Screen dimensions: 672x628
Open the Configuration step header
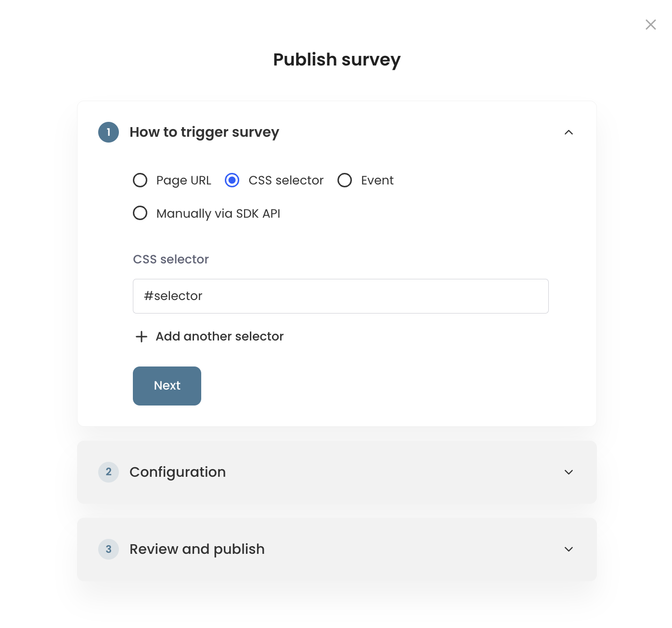coord(178,472)
